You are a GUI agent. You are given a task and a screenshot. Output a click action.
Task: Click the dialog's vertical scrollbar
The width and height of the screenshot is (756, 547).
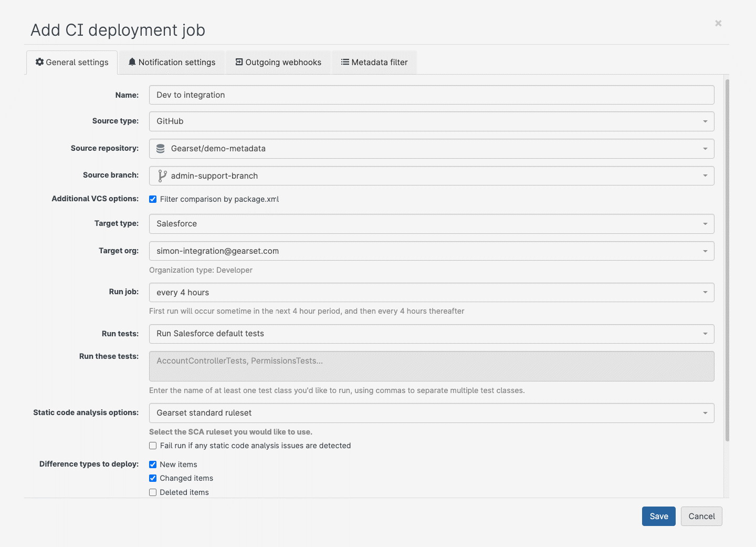(x=727, y=260)
